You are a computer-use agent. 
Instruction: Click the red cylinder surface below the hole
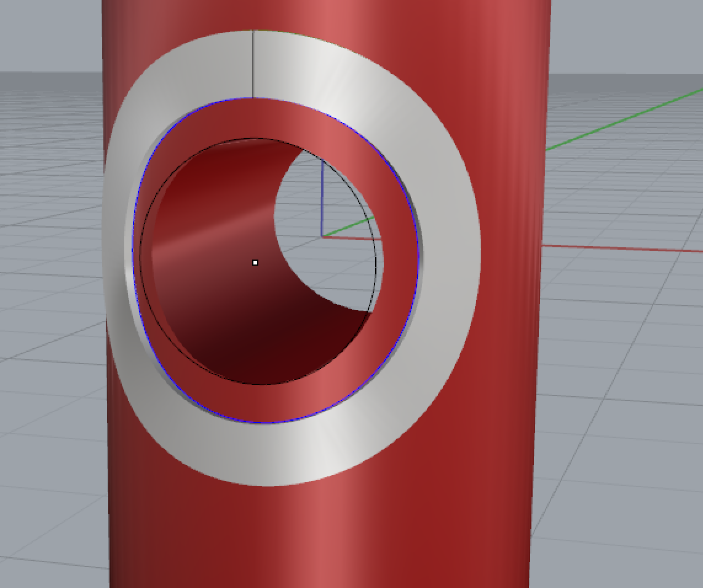pos(277,541)
